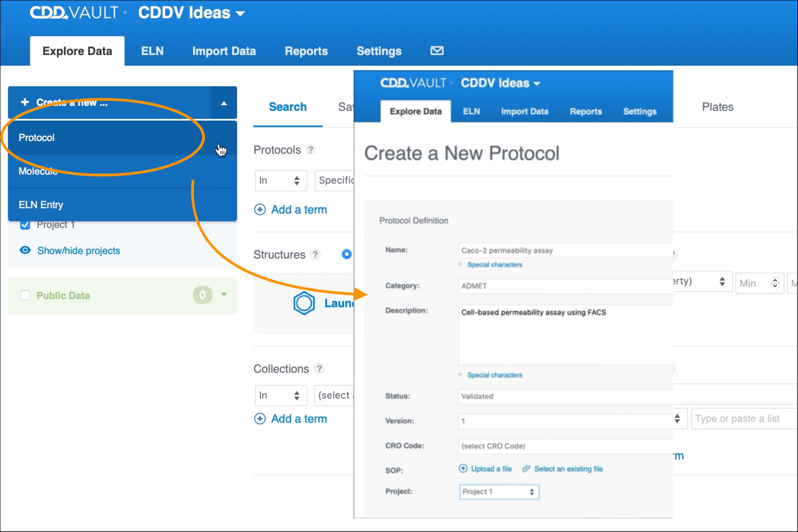798x532 pixels.
Task: Click the CDD Vault logo in the overlay window
Action: coord(413,83)
